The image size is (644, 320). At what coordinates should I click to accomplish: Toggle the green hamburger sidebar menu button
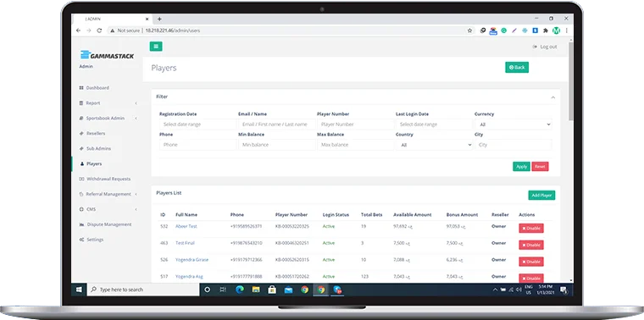pyautogui.click(x=156, y=47)
